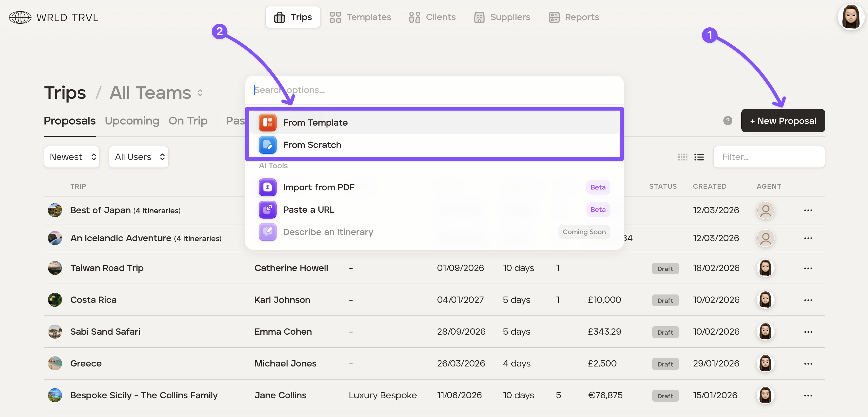Open the Reports navigation item

(x=574, y=17)
